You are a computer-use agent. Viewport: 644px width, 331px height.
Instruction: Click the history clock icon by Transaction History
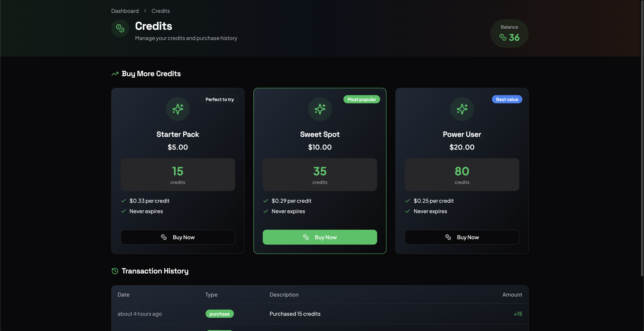click(115, 271)
